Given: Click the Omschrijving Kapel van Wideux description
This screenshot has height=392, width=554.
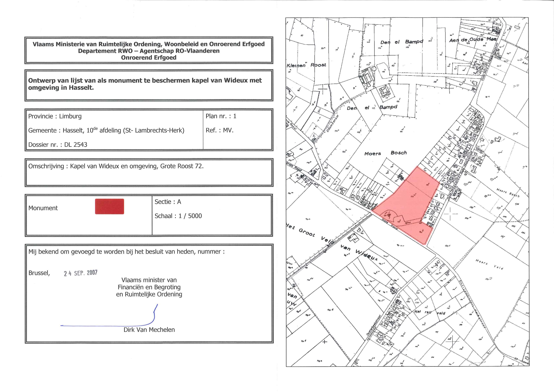Looking at the screenshot, I should pos(116,166).
